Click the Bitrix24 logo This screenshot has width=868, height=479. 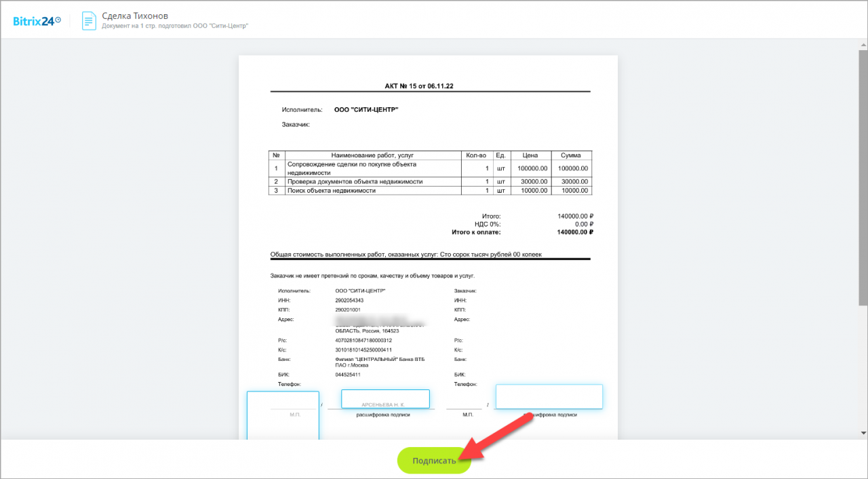(x=37, y=20)
